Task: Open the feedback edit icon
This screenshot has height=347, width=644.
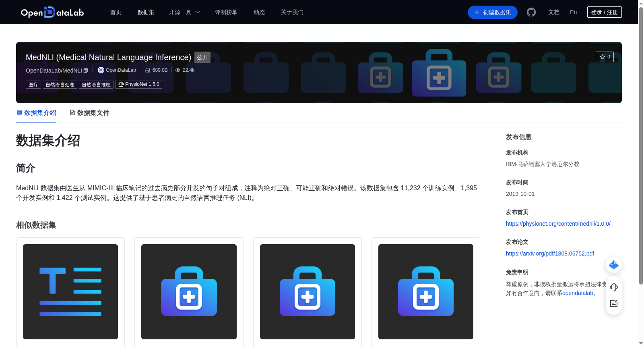Action: (x=614, y=303)
